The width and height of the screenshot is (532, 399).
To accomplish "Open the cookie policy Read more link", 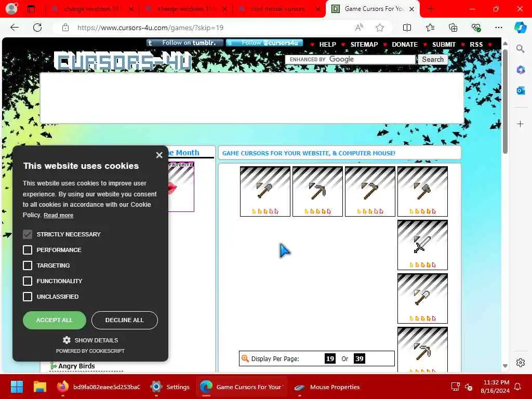I will [x=58, y=215].
